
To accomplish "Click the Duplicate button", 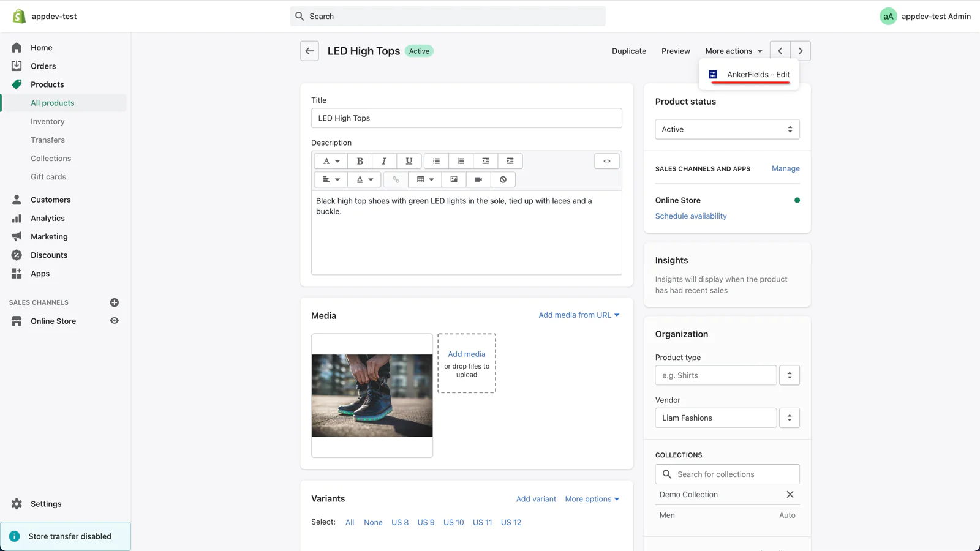I will [629, 51].
